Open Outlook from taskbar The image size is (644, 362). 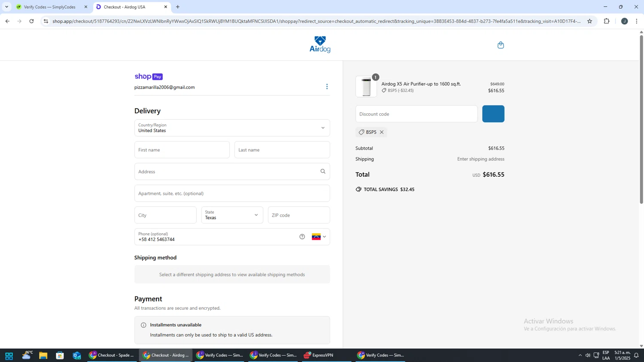pos(77,356)
